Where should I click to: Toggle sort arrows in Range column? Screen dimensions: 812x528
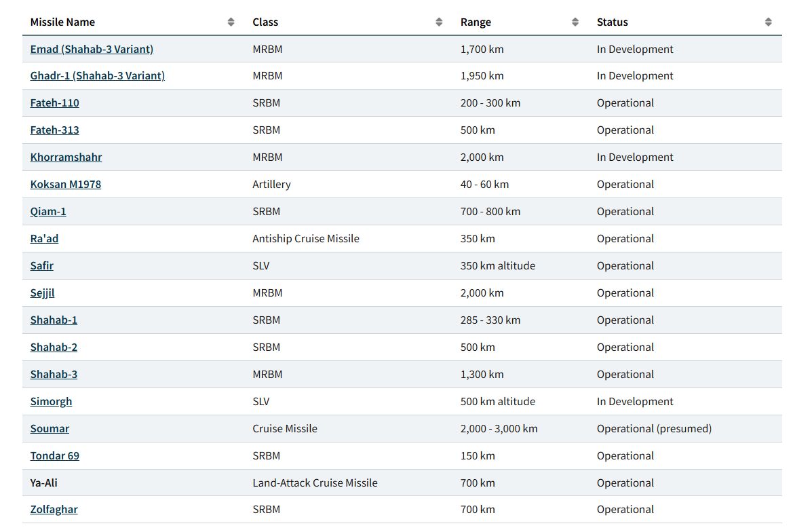(575, 22)
